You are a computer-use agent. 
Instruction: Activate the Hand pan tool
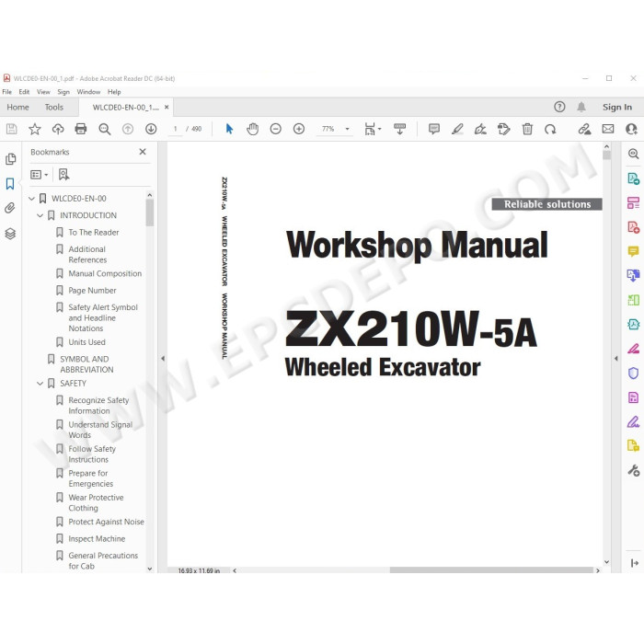(x=253, y=129)
